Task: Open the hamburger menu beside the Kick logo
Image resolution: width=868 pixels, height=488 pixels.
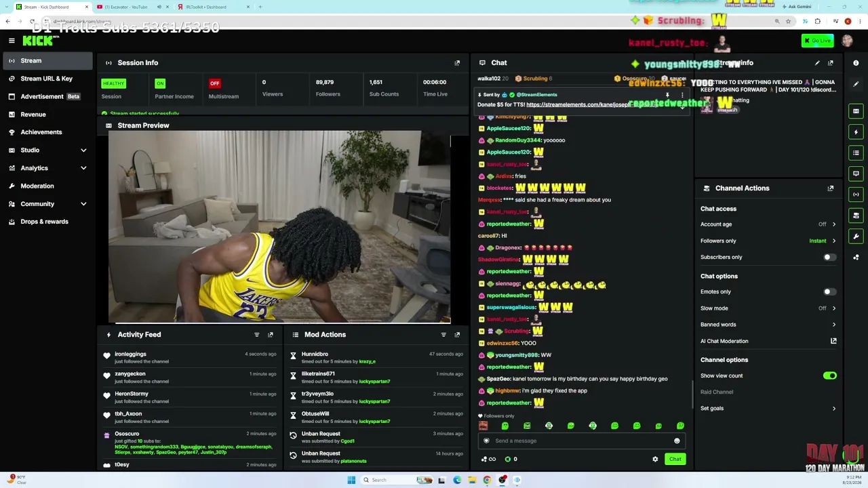Action: (12, 41)
